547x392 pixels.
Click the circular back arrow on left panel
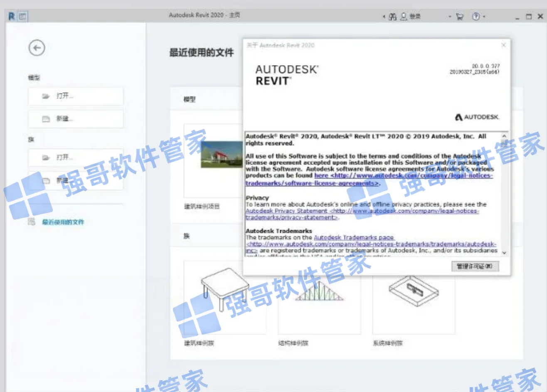click(37, 48)
